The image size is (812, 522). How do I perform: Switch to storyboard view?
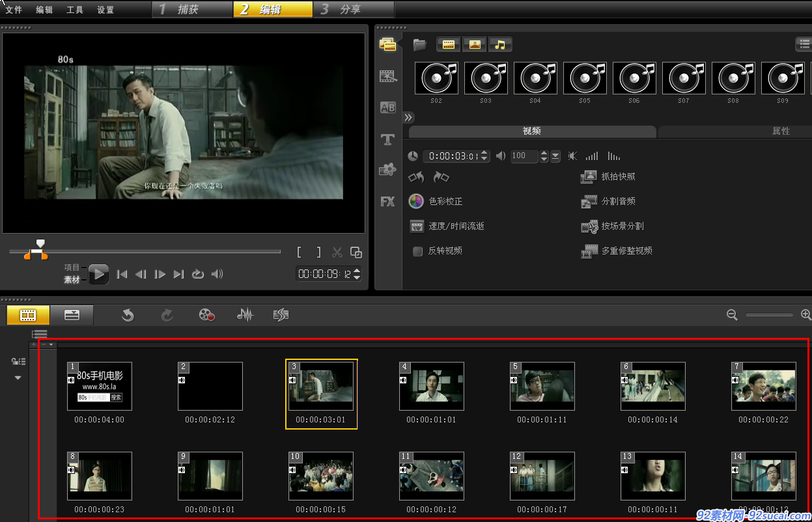point(28,315)
